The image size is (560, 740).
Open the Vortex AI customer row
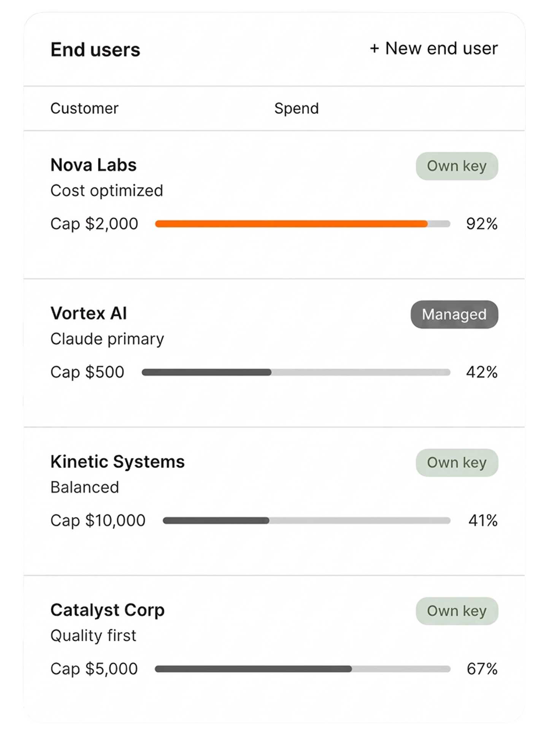click(x=274, y=353)
